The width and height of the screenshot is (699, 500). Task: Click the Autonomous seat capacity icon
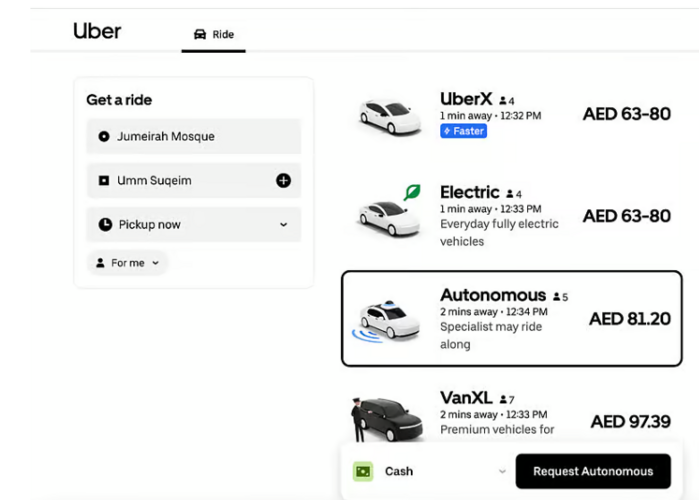click(x=556, y=296)
